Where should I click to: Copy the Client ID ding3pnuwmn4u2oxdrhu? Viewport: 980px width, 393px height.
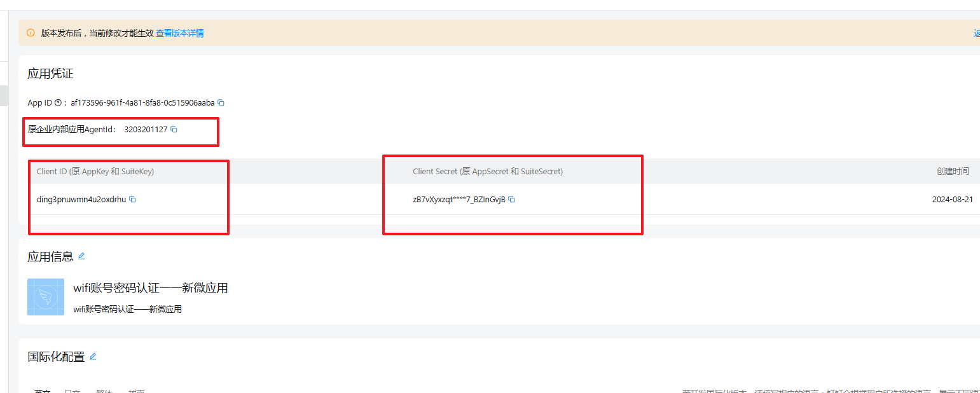click(x=132, y=199)
